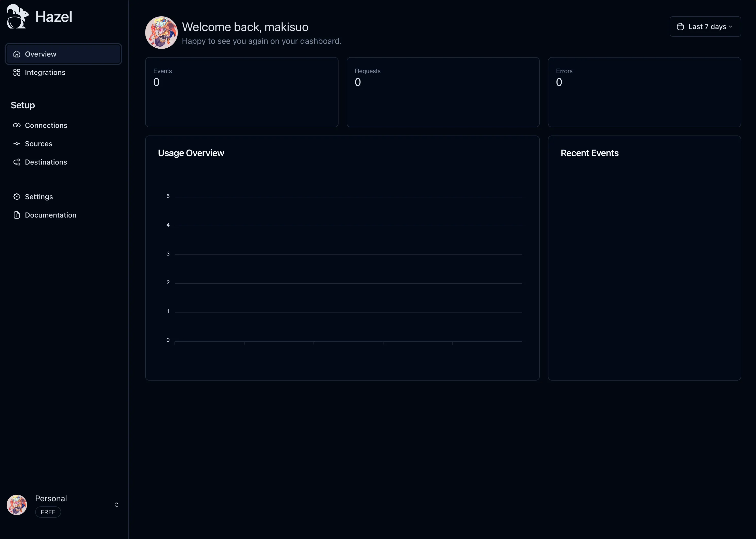Open the Destinations page link
Image resolution: width=756 pixels, height=539 pixels.
tap(46, 162)
